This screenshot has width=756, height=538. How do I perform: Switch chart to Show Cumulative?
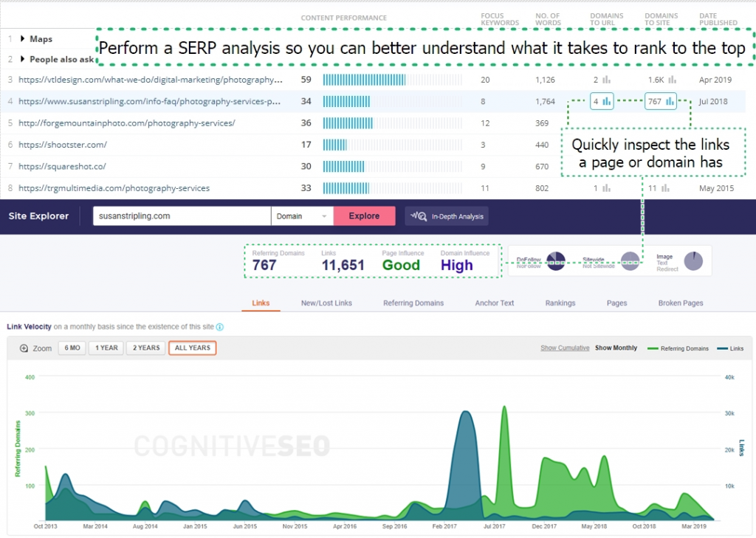(565, 348)
